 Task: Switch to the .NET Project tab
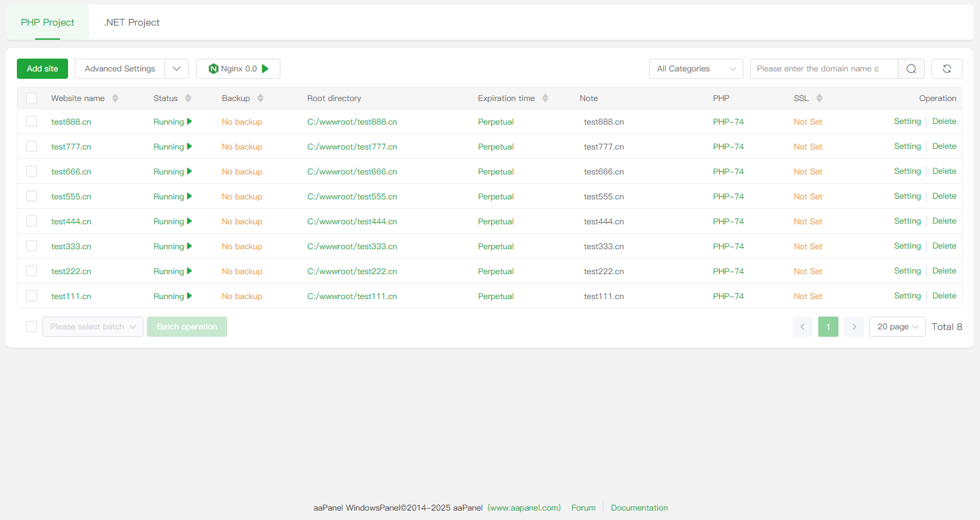(x=131, y=22)
